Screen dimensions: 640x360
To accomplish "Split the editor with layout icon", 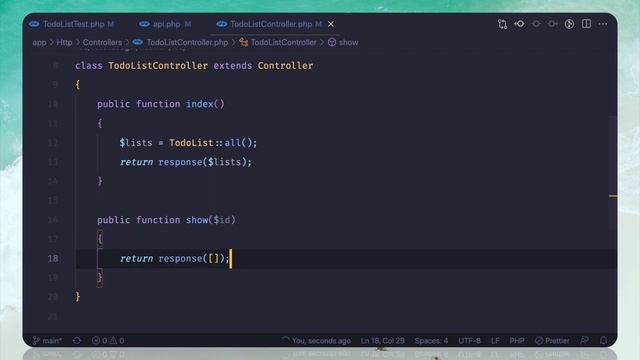I will [x=587, y=24].
